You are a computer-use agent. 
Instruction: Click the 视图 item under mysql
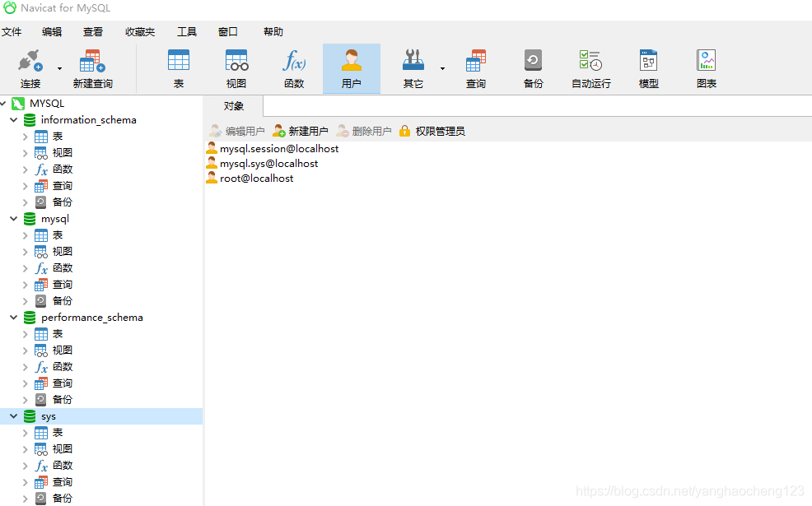point(63,252)
